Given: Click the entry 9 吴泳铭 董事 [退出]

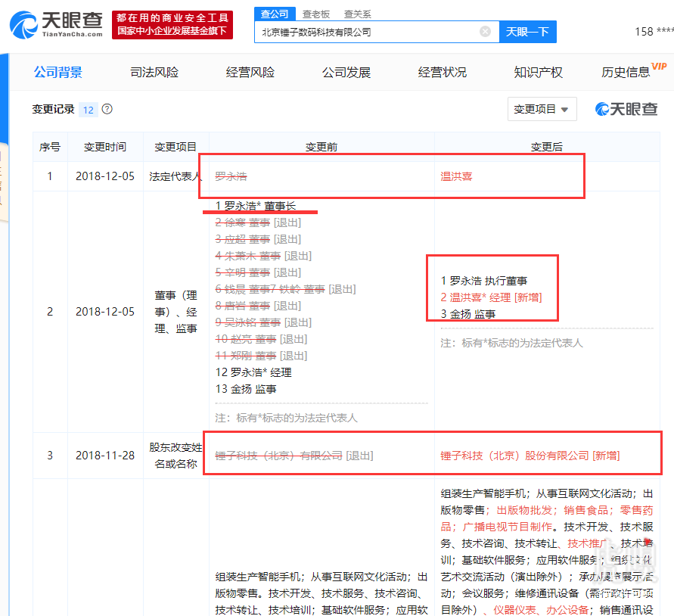Looking at the screenshot, I should pos(263,322).
